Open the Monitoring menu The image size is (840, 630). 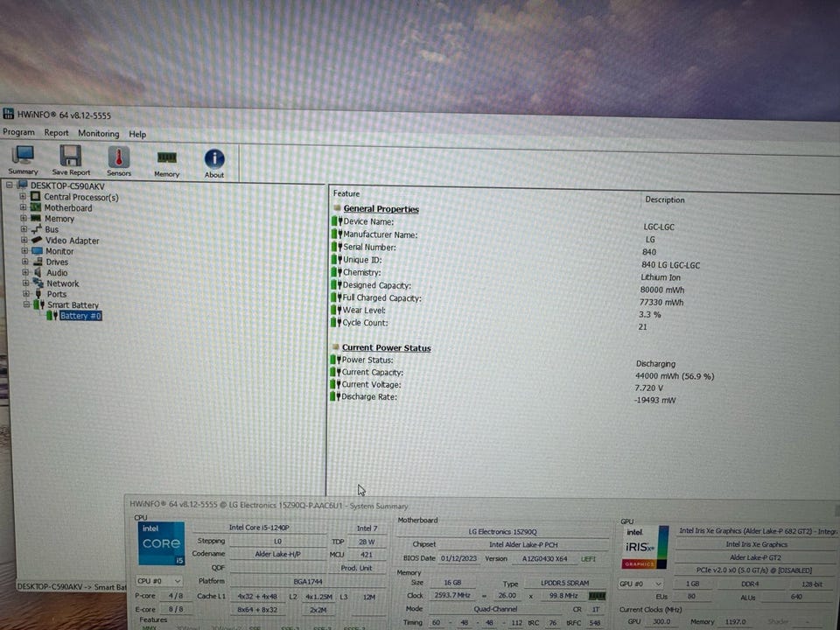99,133
